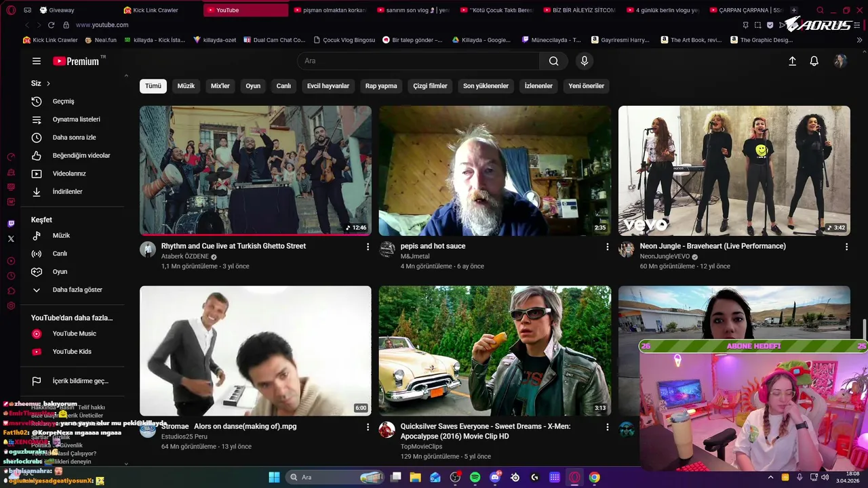The image size is (868, 488).
Task: Switch to the Giveaway browser tab
Action: click(61, 10)
